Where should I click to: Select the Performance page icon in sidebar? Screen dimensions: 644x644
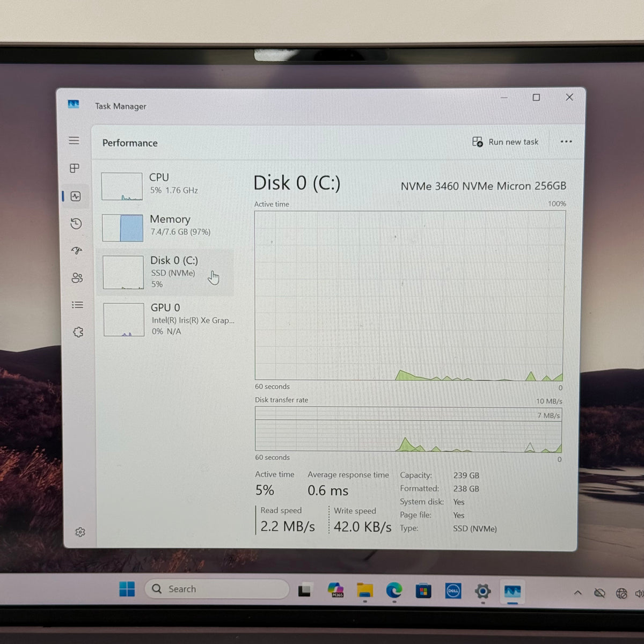pos(76,196)
